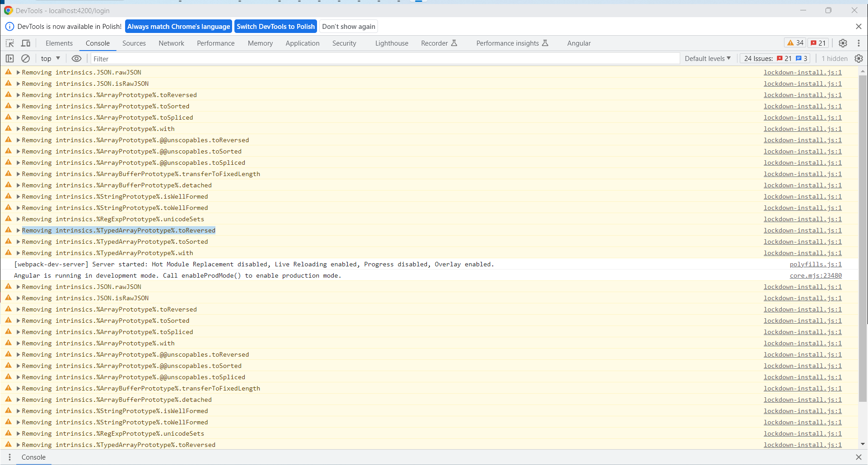Toggle the console settings bar with its gear
This screenshot has width=868, height=465.
[859, 58]
